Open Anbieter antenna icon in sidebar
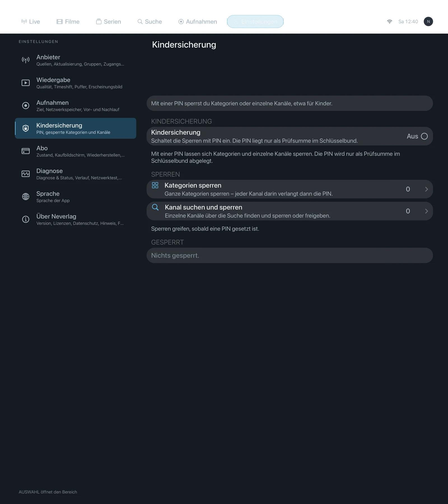Image resolution: width=448 pixels, height=504 pixels. [25, 60]
